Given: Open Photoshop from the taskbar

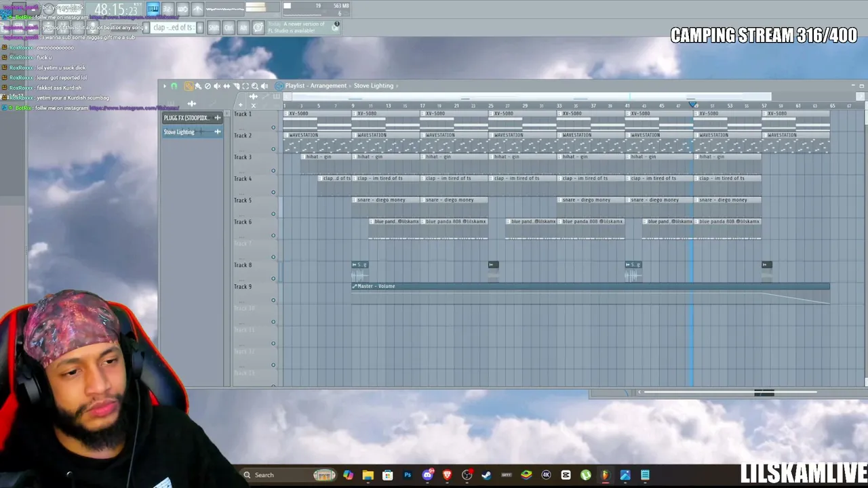Looking at the screenshot, I should click(408, 475).
